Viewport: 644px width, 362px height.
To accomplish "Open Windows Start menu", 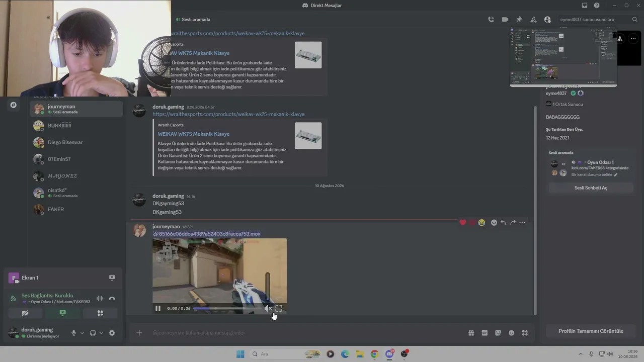I will click(240, 354).
